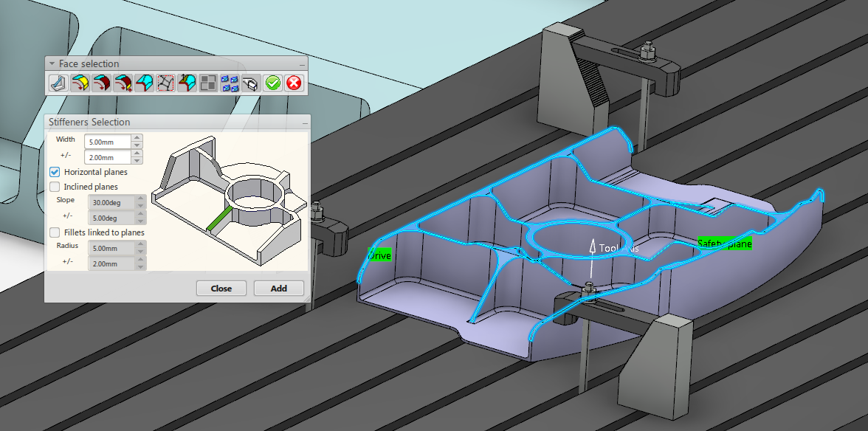This screenshot has width=868, height=431.
Task: Click the red cancel X icon
Action: point(294,83)
